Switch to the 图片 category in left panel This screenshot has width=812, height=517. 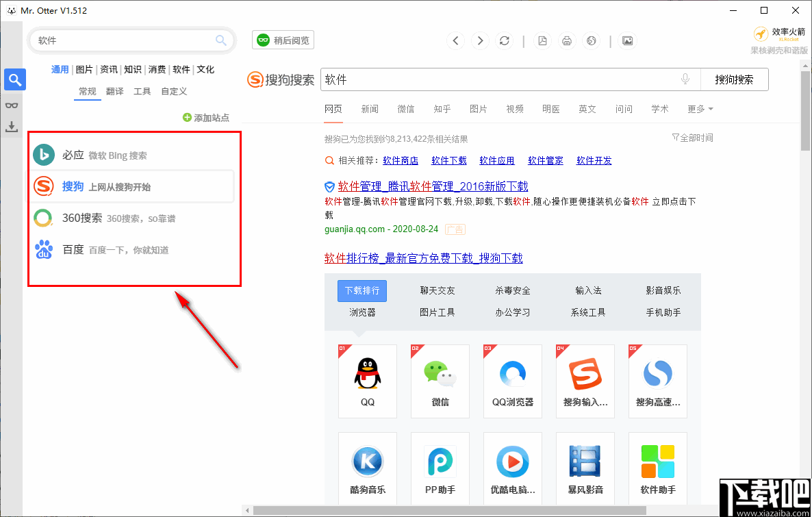84,69
